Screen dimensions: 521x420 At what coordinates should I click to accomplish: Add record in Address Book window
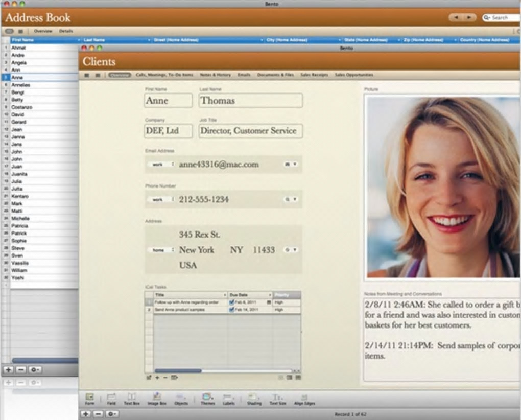pos(8,369)
